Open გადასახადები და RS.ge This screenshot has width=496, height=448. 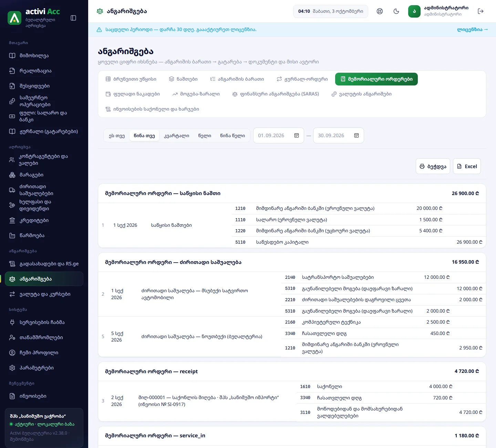[x=44, y=264]
